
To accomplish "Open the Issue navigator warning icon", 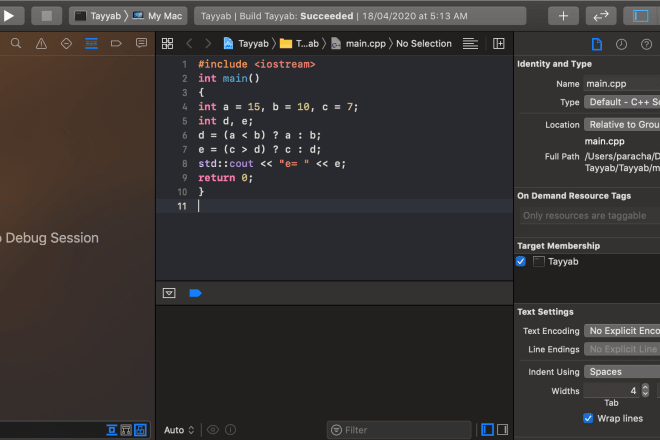I will 41,43.
